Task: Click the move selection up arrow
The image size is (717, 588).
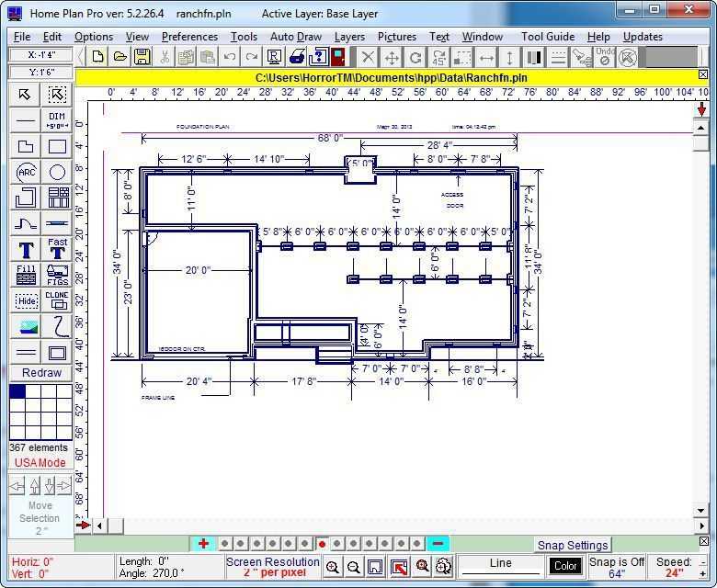Action: pos(35,486)
